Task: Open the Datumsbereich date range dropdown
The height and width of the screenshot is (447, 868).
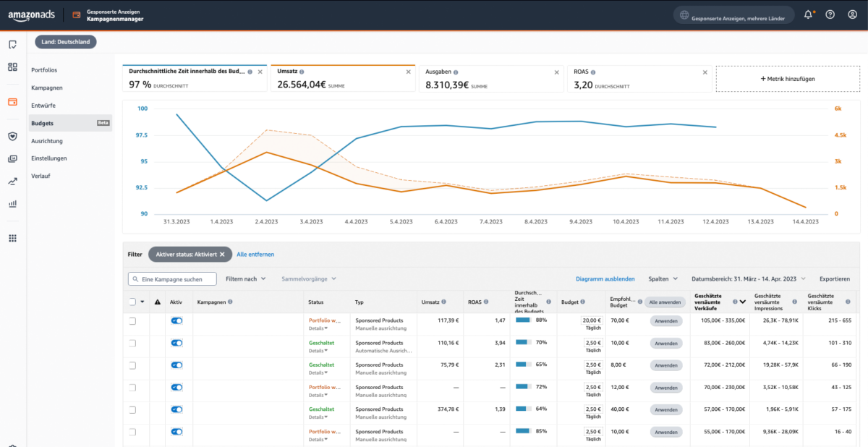Action: 749,278
